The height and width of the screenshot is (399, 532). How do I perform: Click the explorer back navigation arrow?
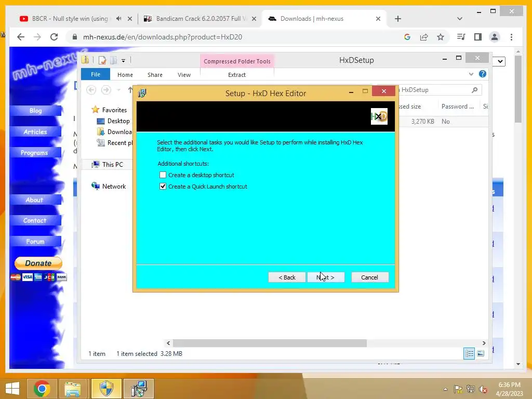click(x=91, y=90)
